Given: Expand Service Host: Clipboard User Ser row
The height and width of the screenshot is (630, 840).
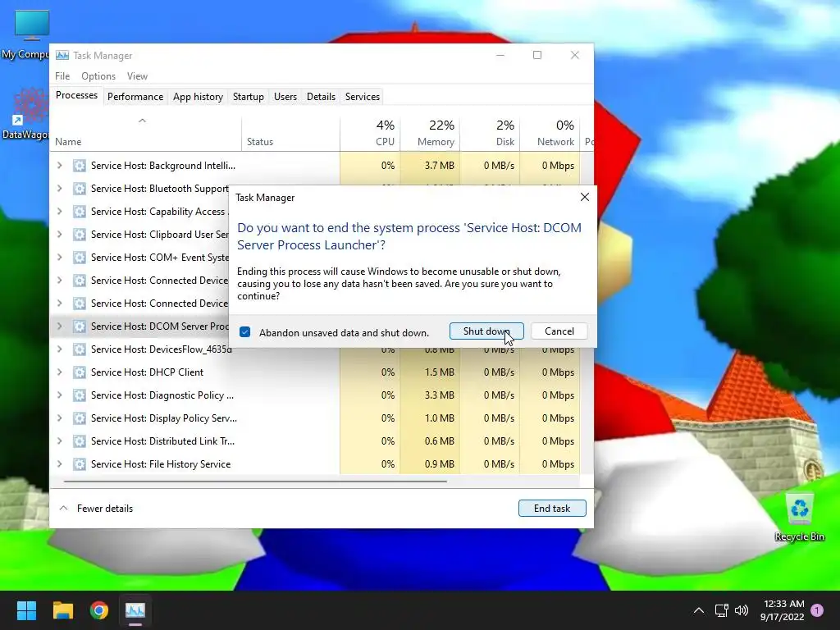Looking at the screenshot, I should coord(59,235).
